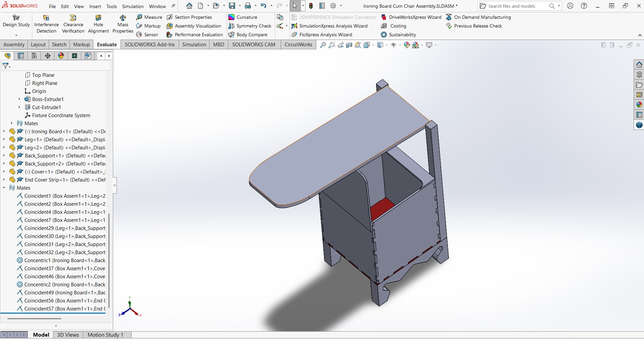Image resolution: width=644 pixels, height=339 pixels.
Task: Open Costing tool
Action: coord(393,26)
